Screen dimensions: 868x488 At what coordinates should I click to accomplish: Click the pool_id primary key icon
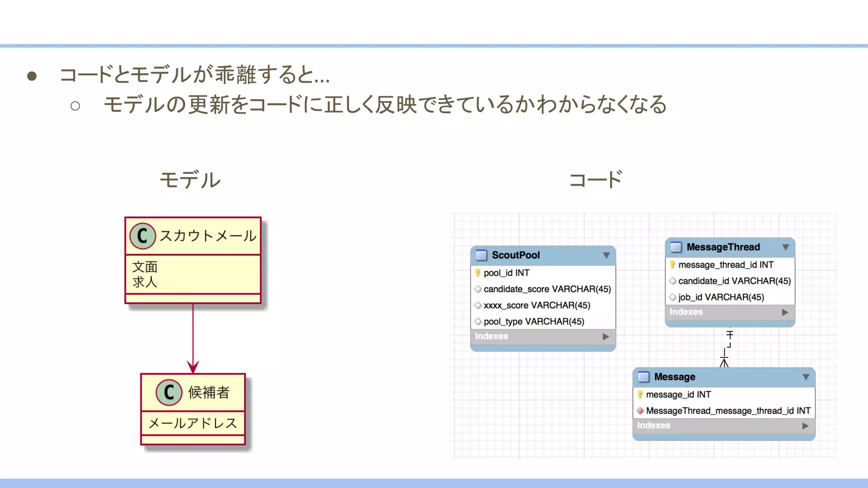(478, 273)
